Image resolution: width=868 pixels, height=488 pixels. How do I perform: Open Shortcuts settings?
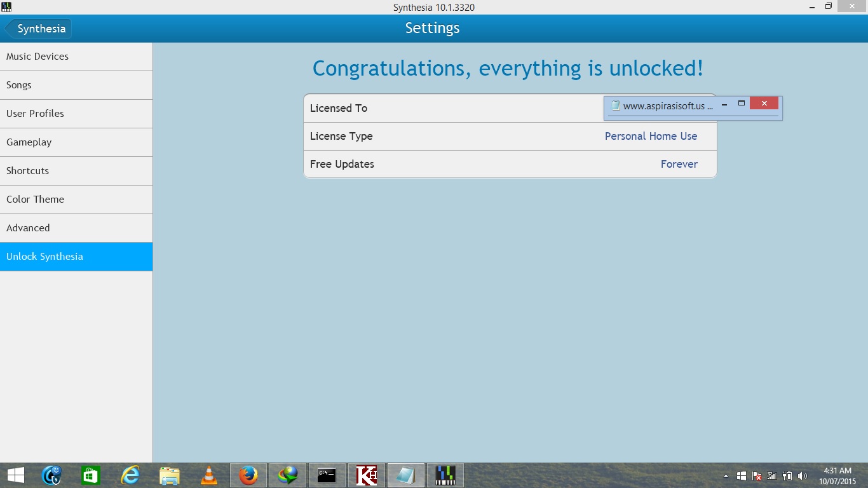pos(76,171)
